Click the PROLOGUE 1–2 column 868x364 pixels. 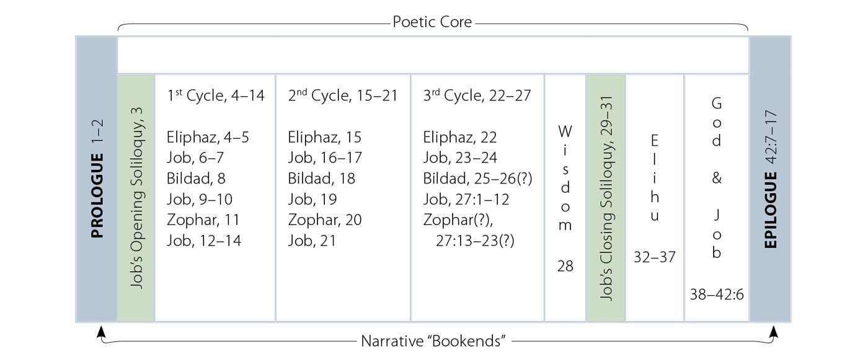tap(97, 179)
